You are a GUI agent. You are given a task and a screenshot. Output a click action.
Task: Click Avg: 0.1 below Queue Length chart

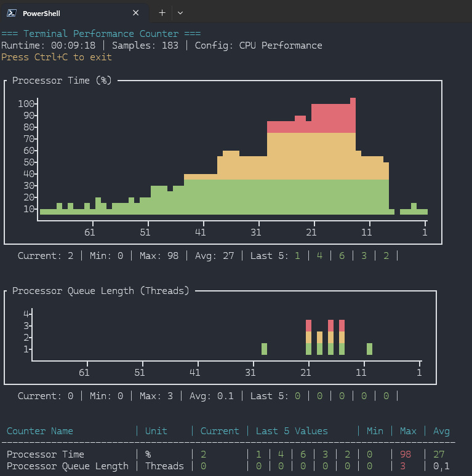[x=212, y=396]
